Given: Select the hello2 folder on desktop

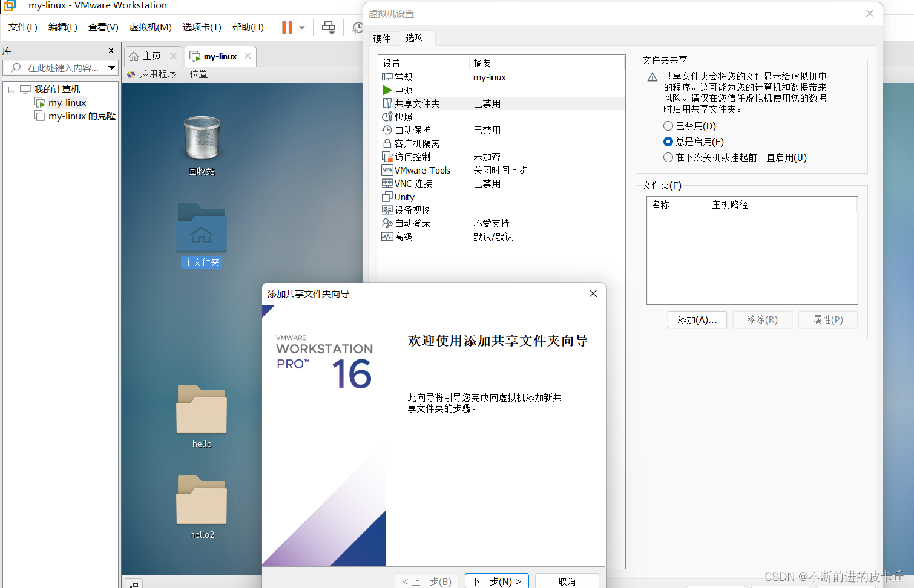Looking at the screenshot, I should [x=202, y=508].
